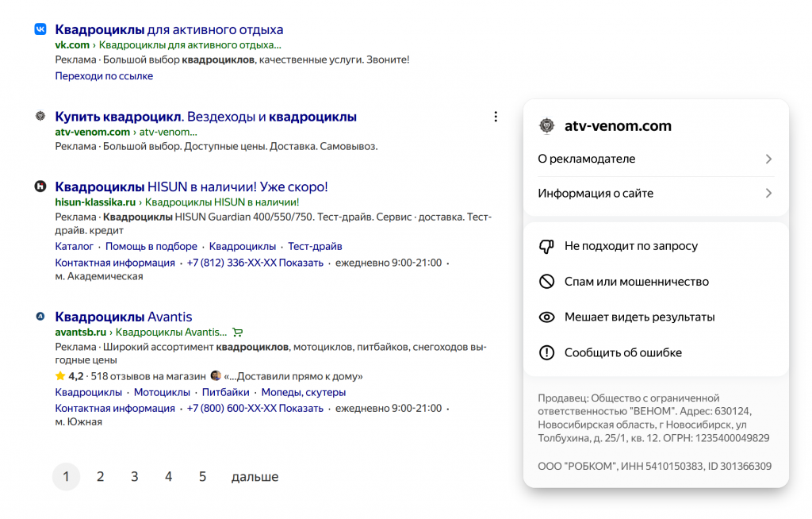Click the atv-venom.com green domain link in the results
The width and height of the screenshot is (812, 519).
(x=92, y=133)
